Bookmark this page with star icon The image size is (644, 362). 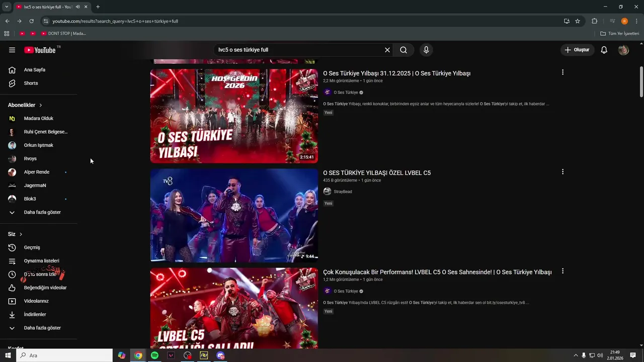pyautogui.click(x=578, y=21)
